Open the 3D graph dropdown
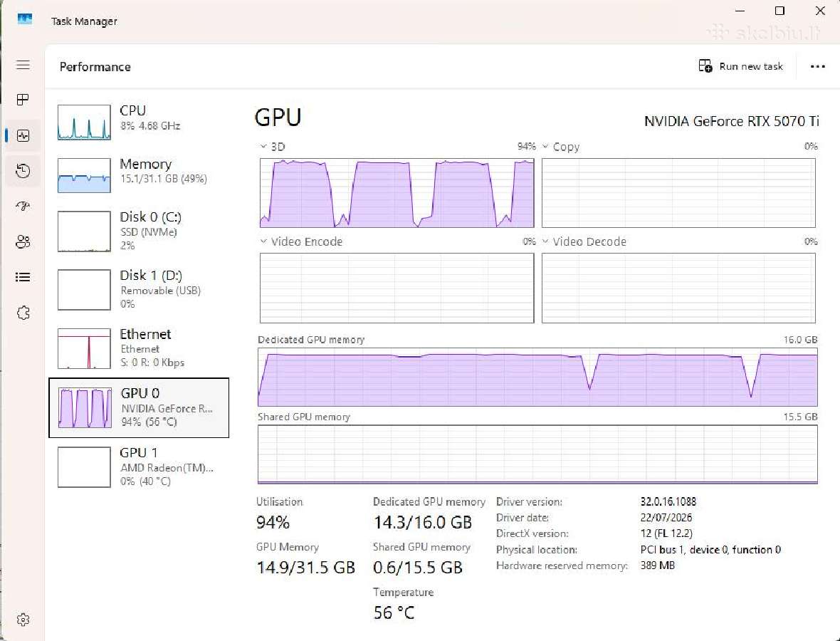 pos(263,146)
